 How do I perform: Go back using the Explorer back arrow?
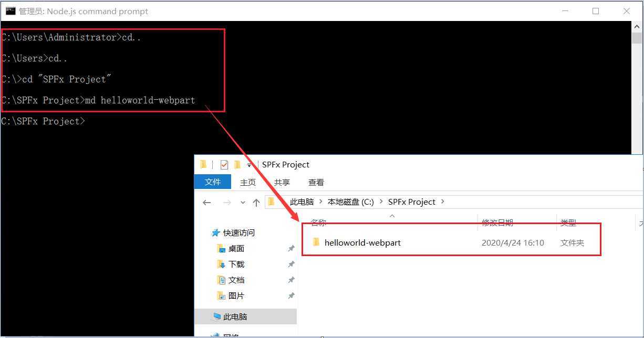click(207, 202)
